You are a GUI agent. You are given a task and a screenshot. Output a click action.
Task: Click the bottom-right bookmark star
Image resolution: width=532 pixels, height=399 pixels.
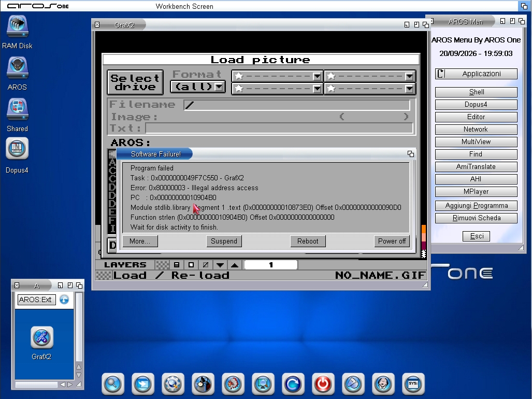click(331, 89)
